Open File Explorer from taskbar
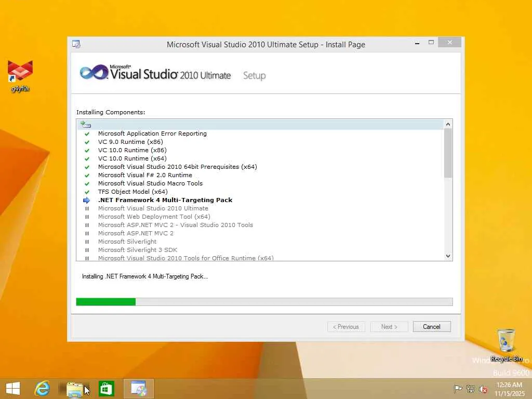 [x=74, y=389]
